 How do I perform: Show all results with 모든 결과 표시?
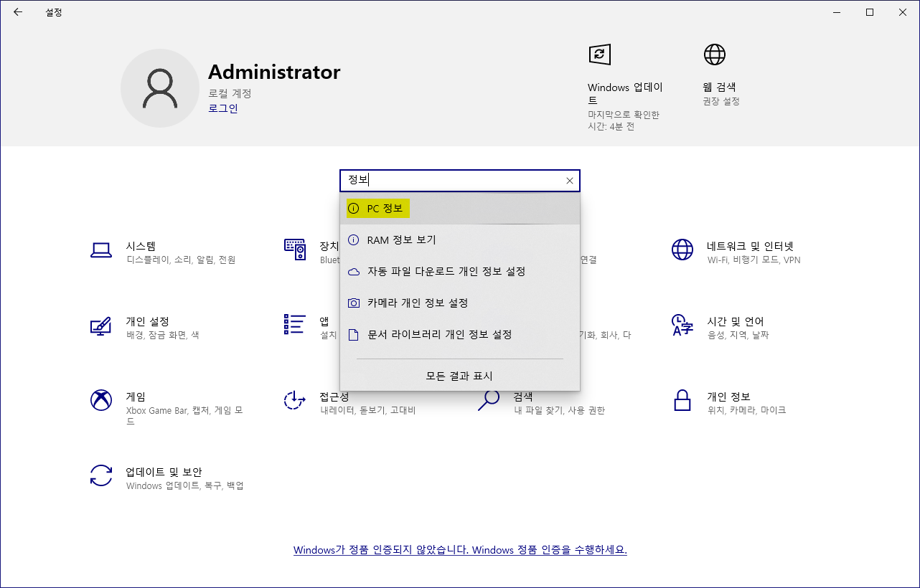(460, 376)
